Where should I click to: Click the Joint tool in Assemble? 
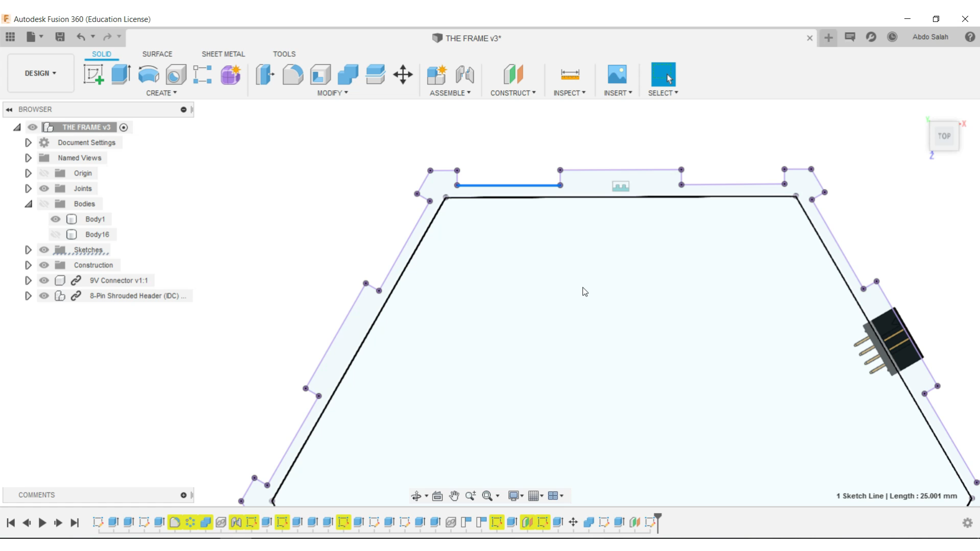(467, 74)
